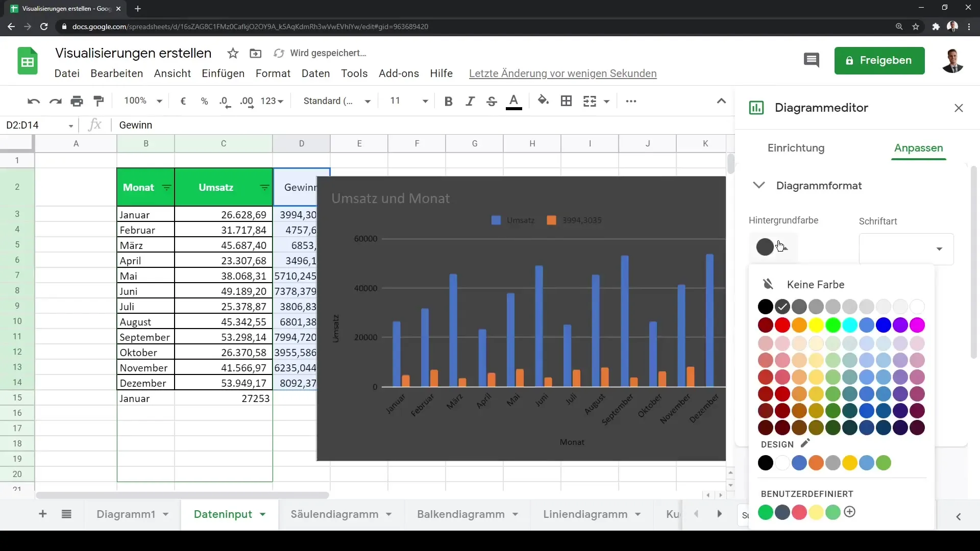Viewport: 980px width, 551px height.
Task: Open the Schriftart dropdown
Action: 906,249
